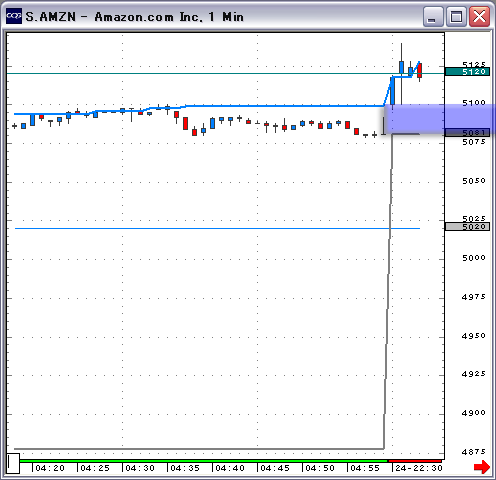
Task: Click the 5081 price marker on scale
Action: click(x=467, y=133)
